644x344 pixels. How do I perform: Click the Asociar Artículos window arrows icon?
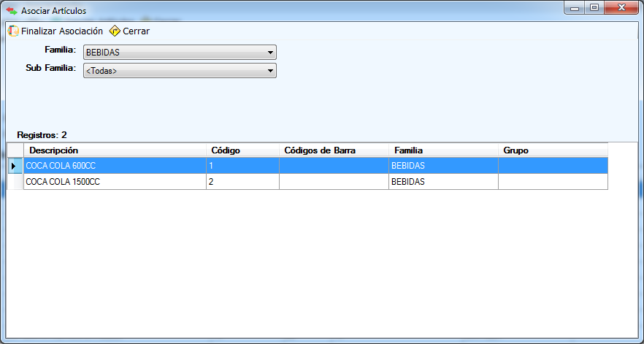pyautogui.click(x=12, y=10)
